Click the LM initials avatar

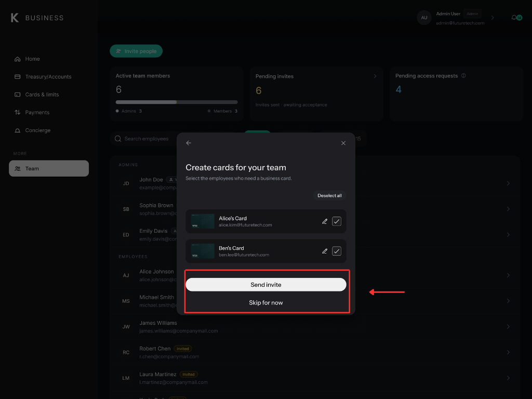coord(126,378)
